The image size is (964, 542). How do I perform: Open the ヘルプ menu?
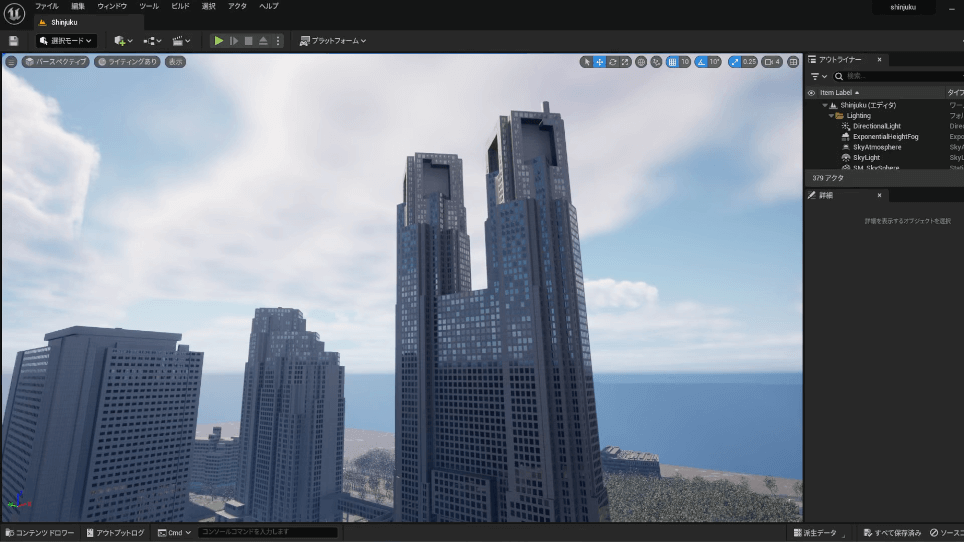click(269, 6)
